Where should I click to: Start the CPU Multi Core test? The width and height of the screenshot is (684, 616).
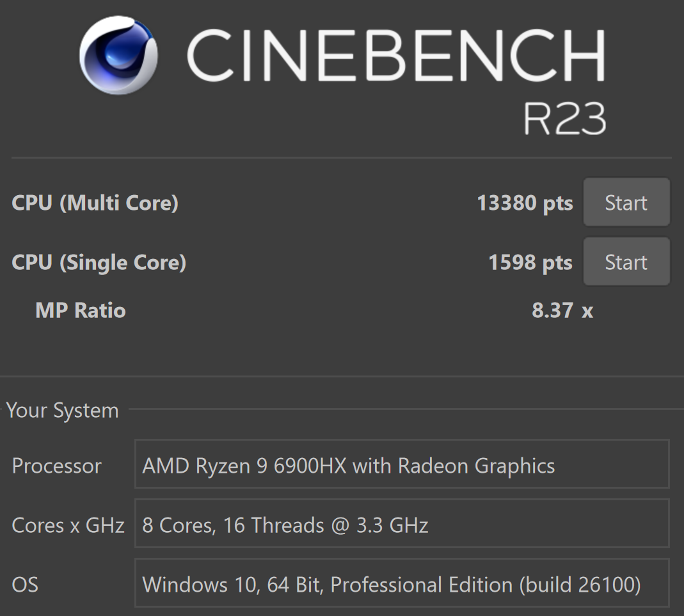(626, 203)
